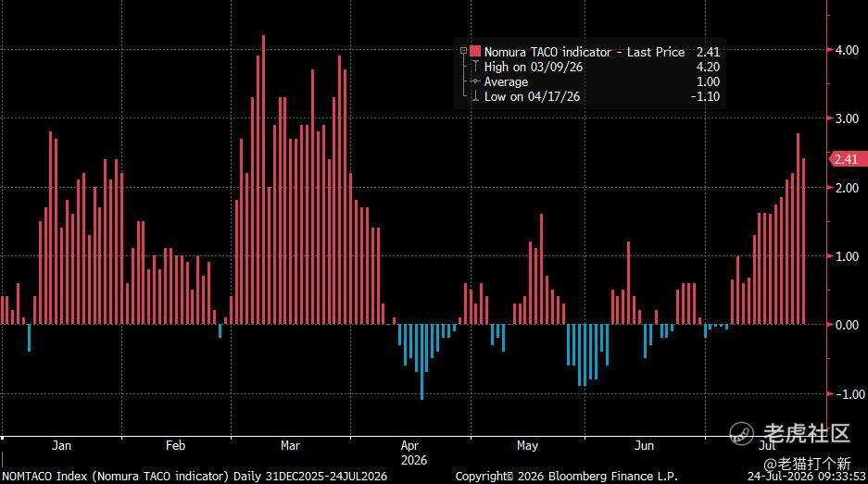Screen dimensions: 868x484
Task: Click the 3.00 y-axis label
Action: coord(847,118)
